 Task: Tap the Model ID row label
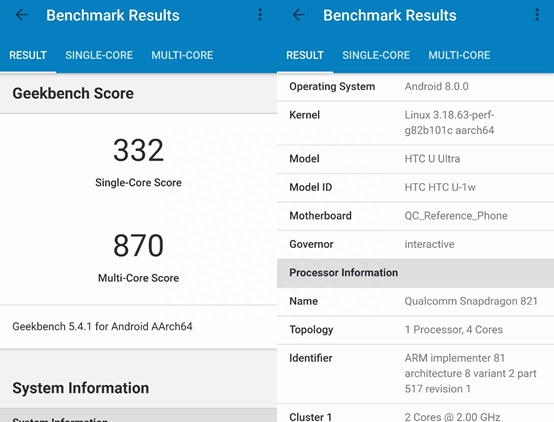[x=311, y=187]
